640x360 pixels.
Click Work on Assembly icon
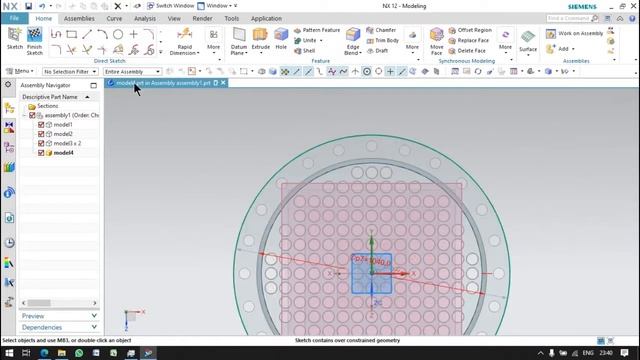(x=551, y=34)
